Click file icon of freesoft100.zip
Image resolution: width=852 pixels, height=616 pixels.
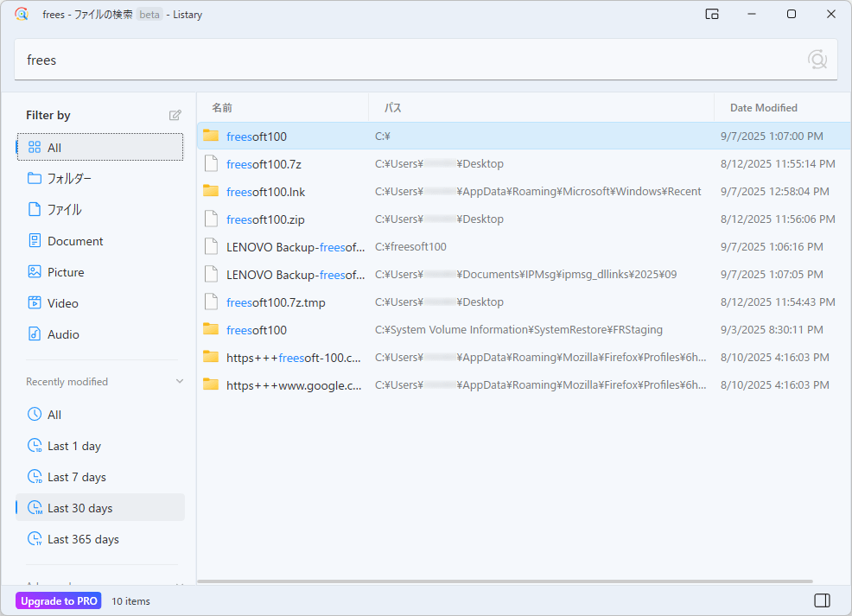(211, 219)
